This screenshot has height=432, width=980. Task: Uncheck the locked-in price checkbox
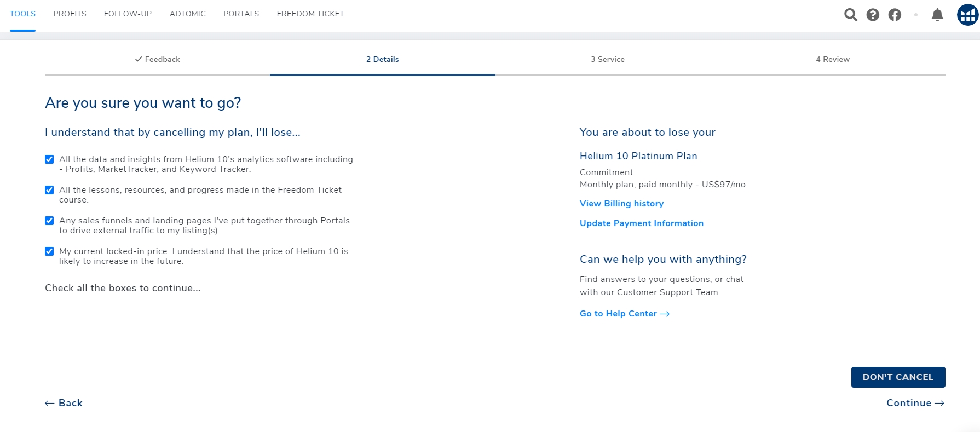[49, 251]
